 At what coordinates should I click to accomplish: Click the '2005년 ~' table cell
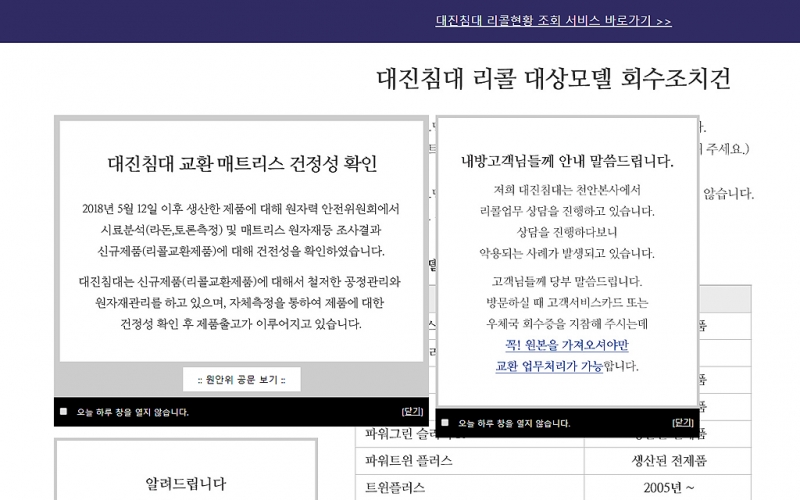pos(668,488)
